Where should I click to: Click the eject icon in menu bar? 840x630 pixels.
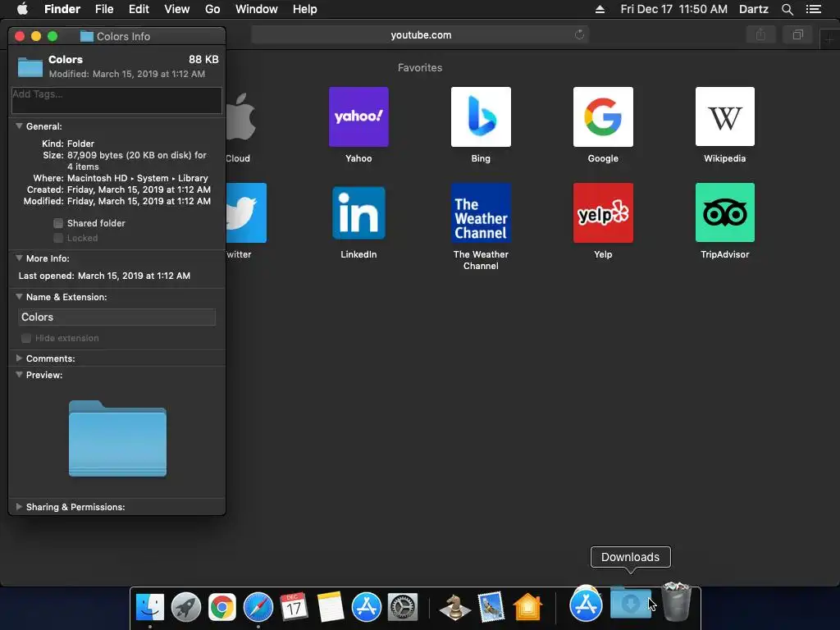tap(600, 9)
